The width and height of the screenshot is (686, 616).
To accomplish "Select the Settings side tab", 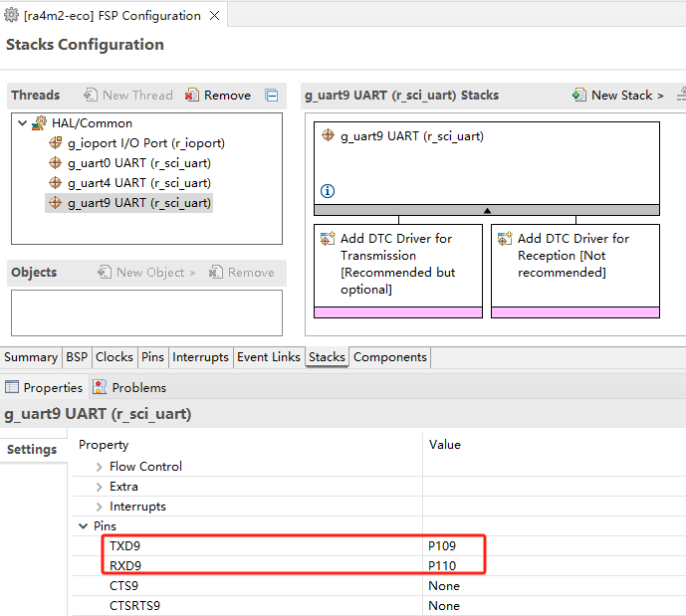I will (x=32, y=450).
